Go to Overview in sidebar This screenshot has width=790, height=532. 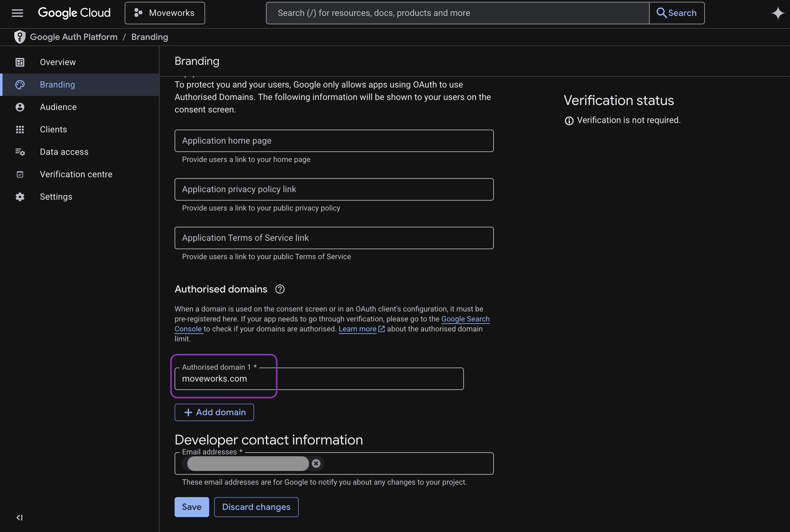pos(58,62)
